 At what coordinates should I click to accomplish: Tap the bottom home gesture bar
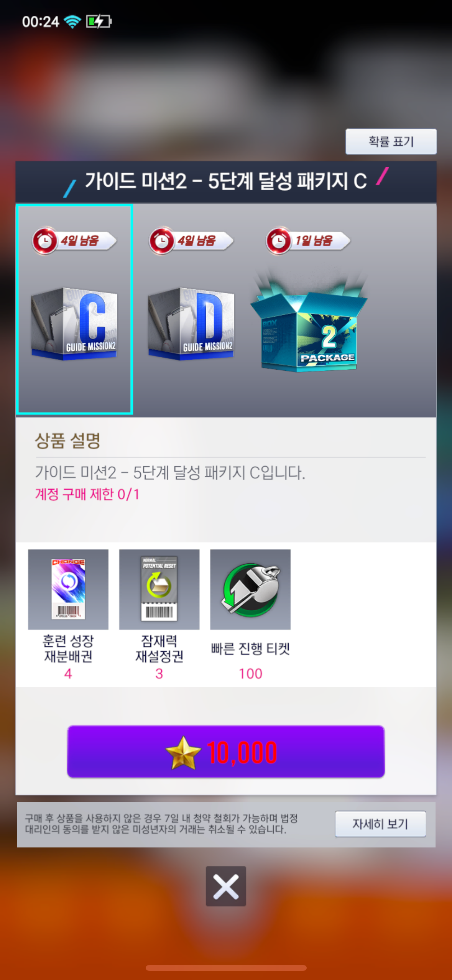226,968
